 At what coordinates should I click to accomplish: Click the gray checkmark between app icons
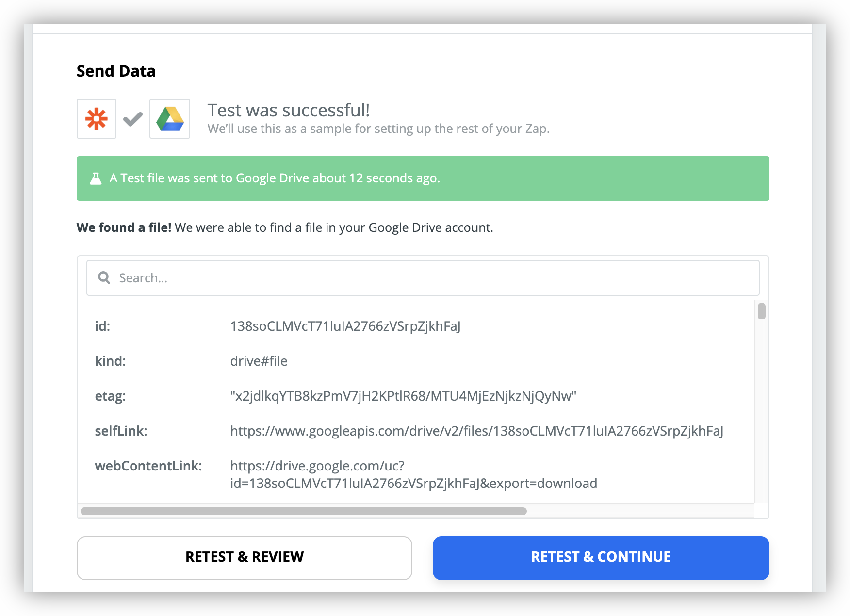132,119
